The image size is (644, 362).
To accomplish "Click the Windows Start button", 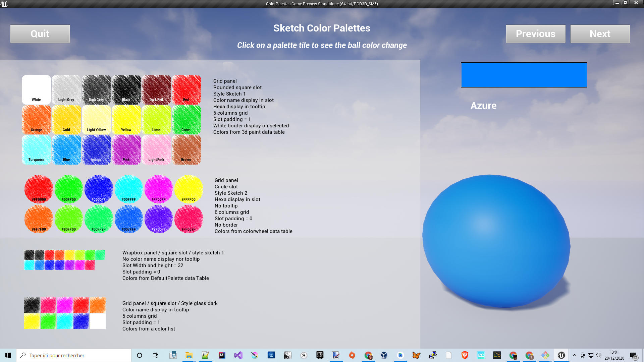I will [8, 355].
